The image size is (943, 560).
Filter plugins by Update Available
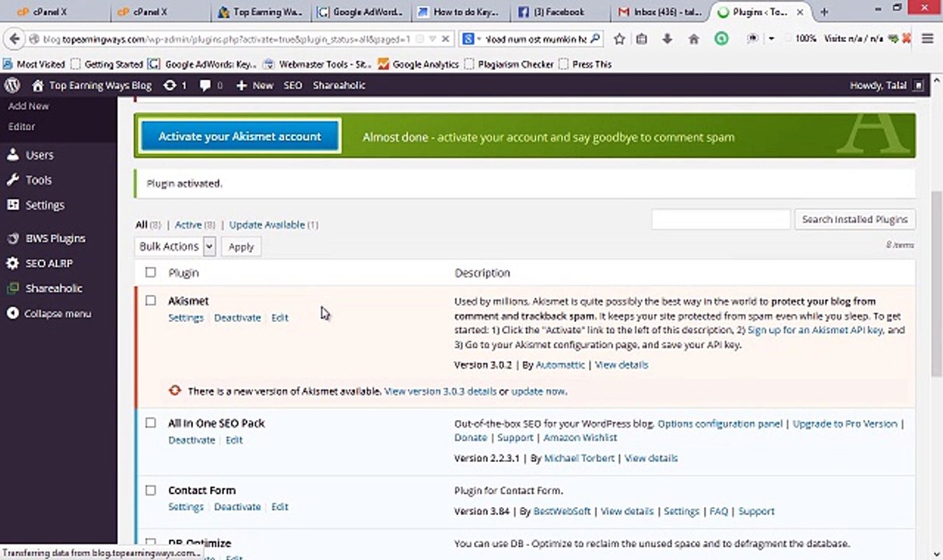tap(267, 225)
